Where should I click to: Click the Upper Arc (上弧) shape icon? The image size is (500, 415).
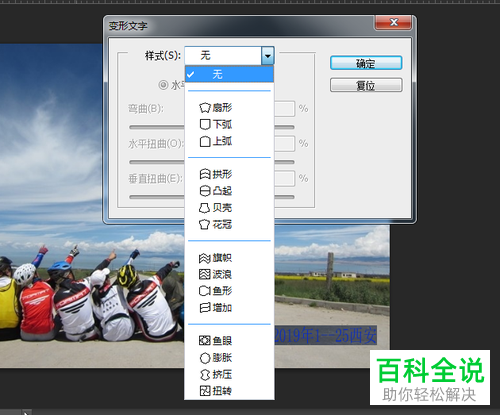(205, 141)
